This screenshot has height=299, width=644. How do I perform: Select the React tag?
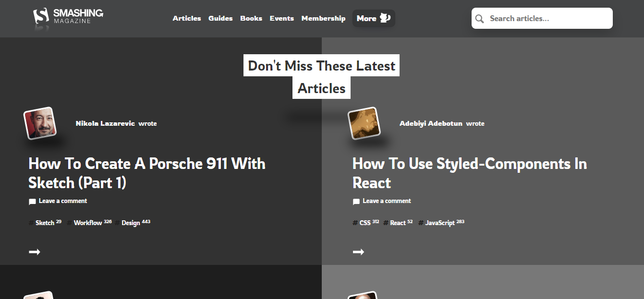coord(398,223)
